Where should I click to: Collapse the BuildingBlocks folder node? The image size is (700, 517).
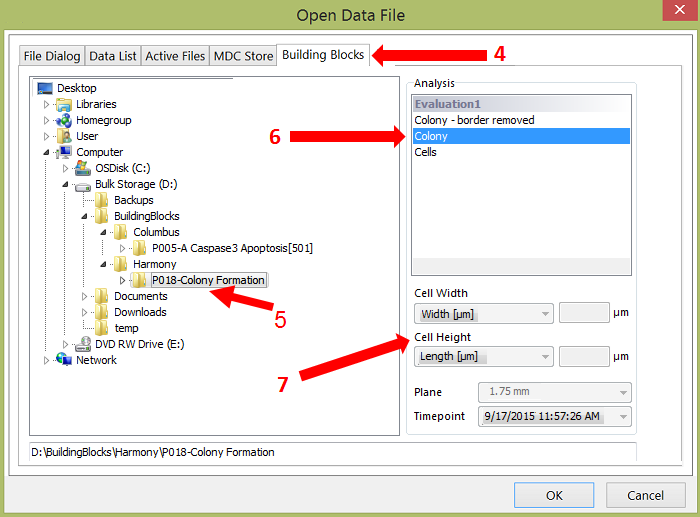click(x=85, y=216)
